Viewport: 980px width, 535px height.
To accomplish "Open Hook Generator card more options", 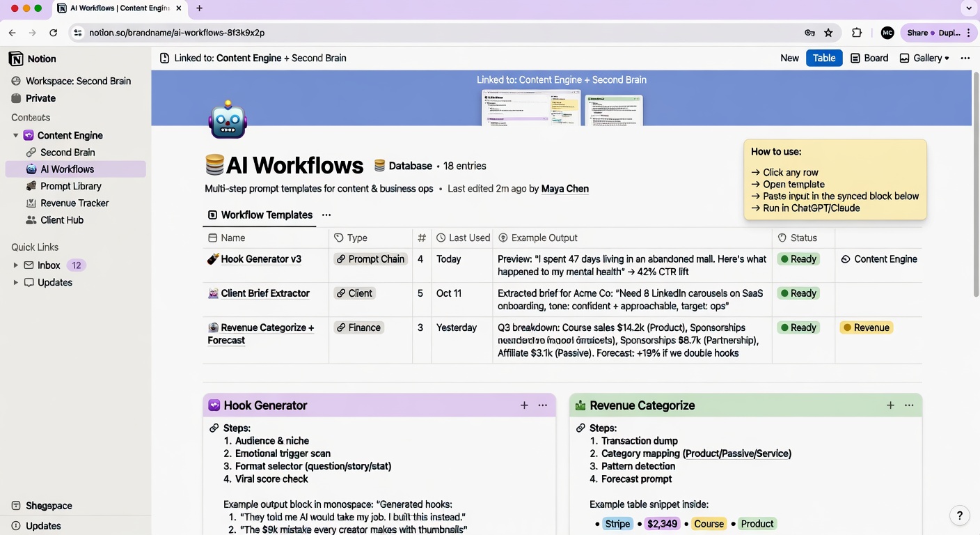I will point(543,405).
